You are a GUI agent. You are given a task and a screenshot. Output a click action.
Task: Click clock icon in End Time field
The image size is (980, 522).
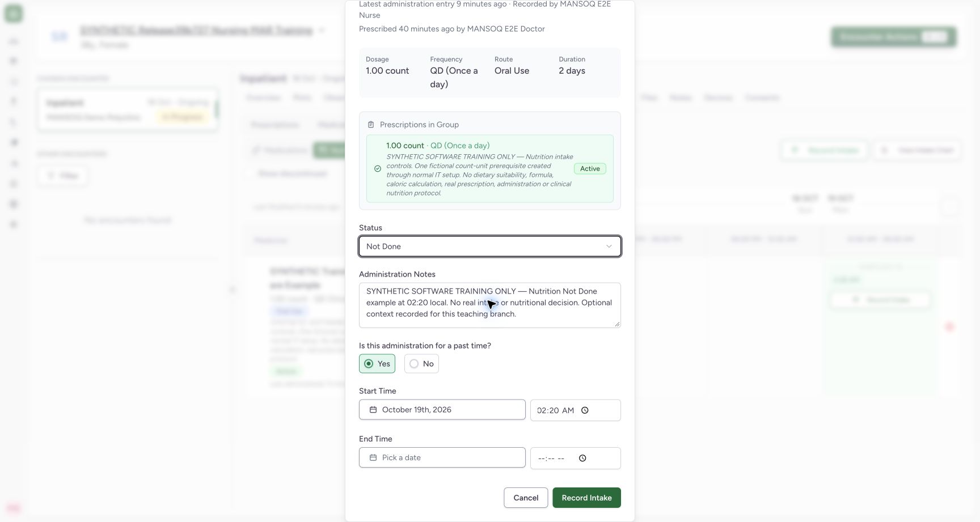582,458
